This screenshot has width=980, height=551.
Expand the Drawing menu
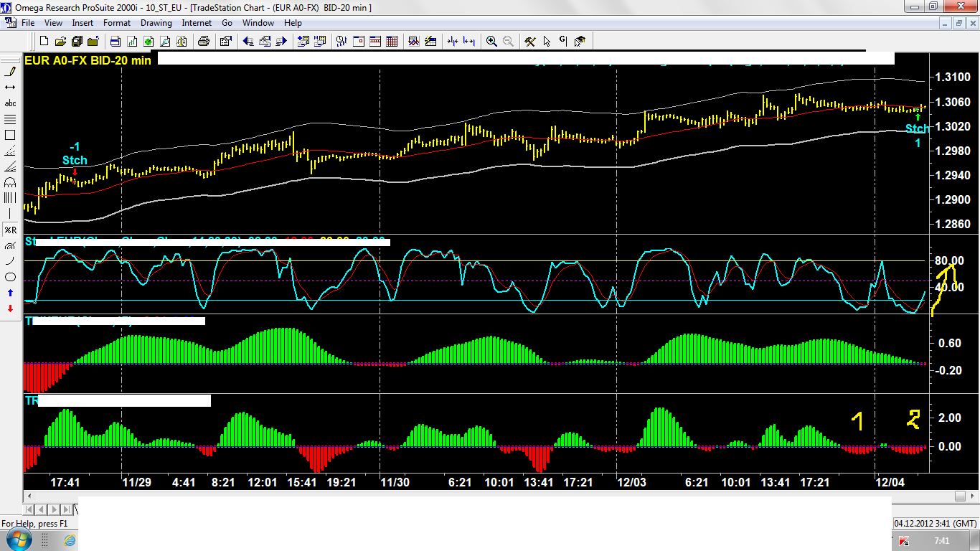(156, 23)
